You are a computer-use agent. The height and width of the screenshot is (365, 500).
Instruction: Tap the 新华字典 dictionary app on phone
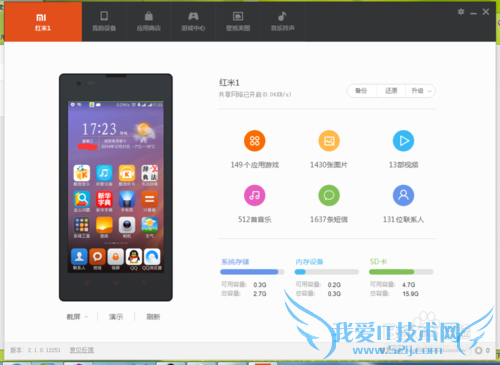(104, 199)
